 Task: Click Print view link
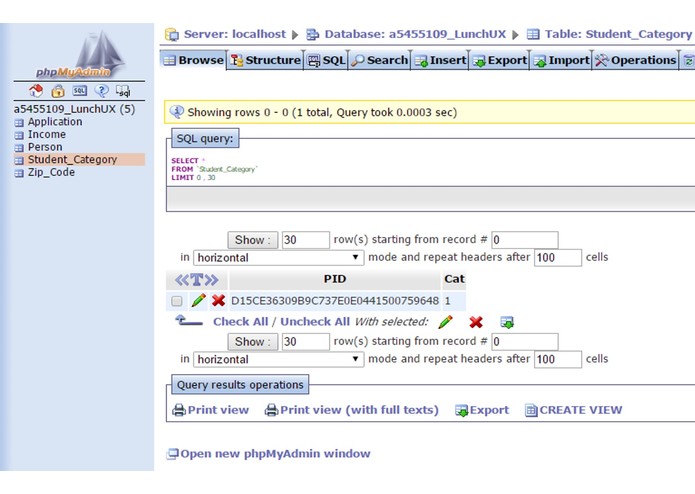click(x=218, y=410)
